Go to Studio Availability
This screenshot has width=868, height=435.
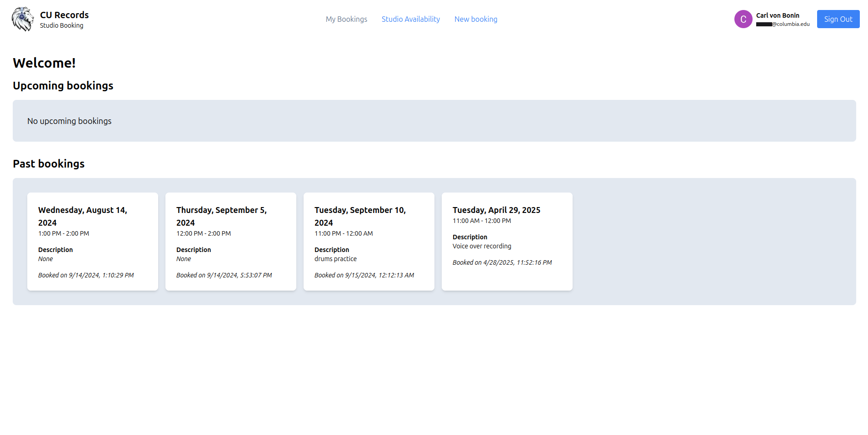411,19
